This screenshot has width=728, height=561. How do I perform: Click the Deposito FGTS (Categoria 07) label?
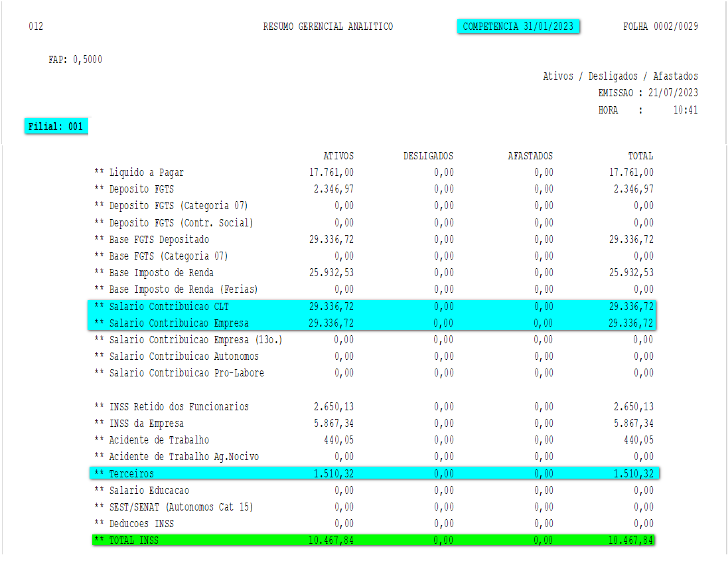click(x=171, y=206)
